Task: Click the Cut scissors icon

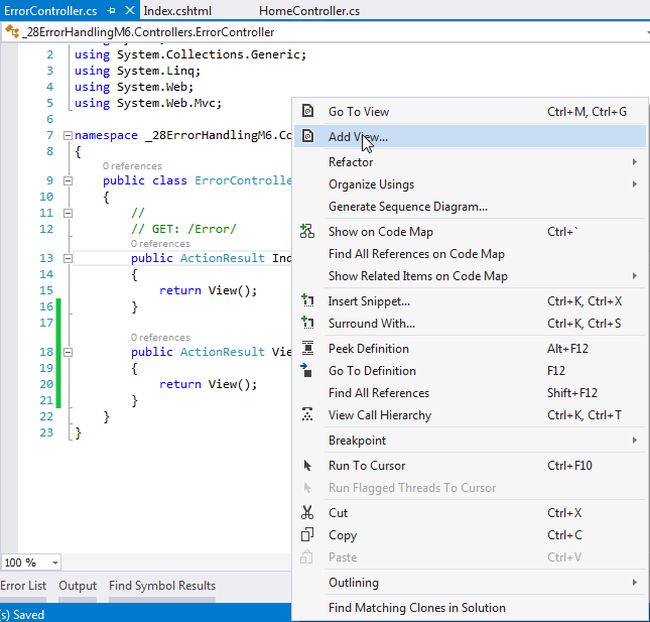Action: [x=308, y=513]
